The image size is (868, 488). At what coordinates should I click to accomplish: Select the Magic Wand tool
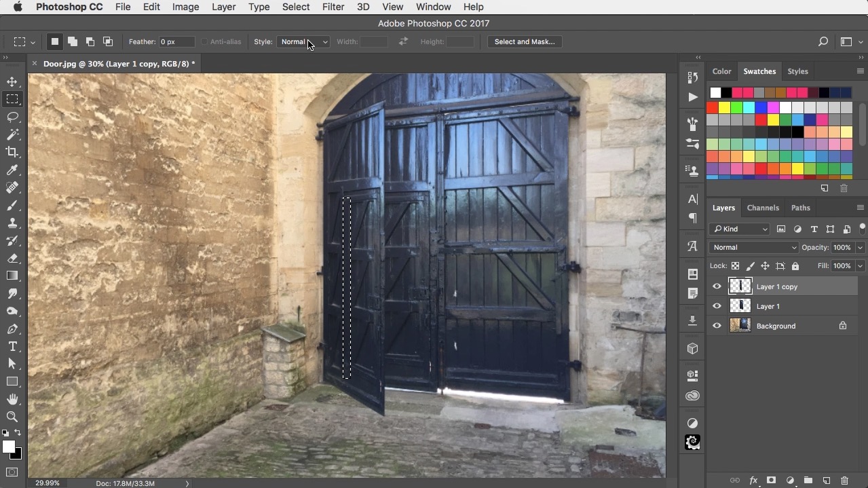click(x=12, y=134)
